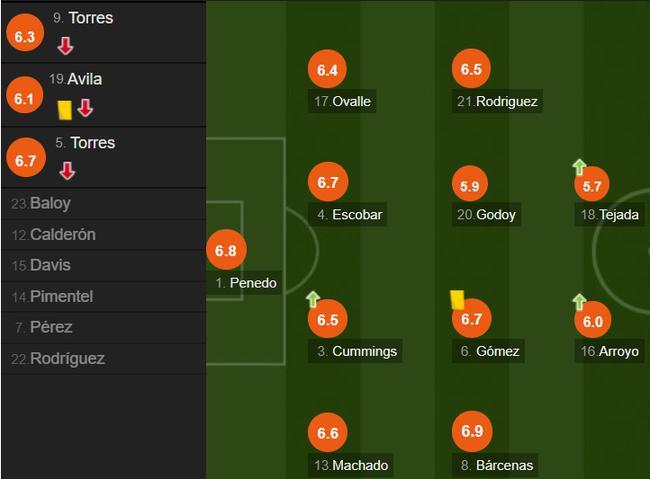
Task: Click the red substitution arrow under 9. Torres
Action: (x=65, y=46)
